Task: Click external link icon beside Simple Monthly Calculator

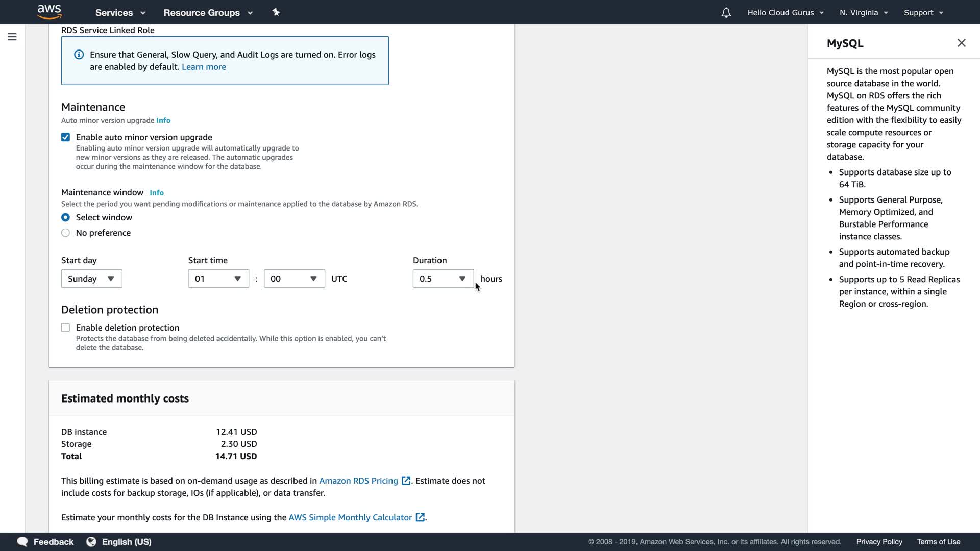Action: click(x=420, y=517)
